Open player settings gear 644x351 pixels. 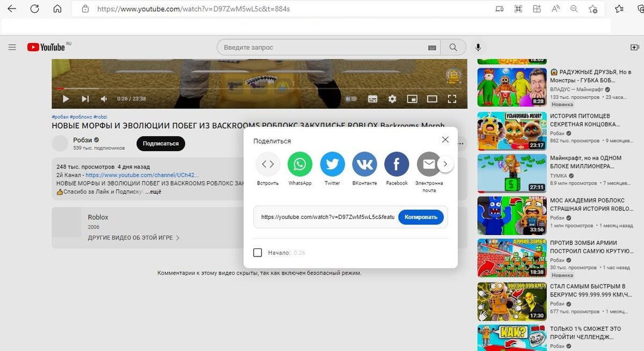[x=392, y=99]
